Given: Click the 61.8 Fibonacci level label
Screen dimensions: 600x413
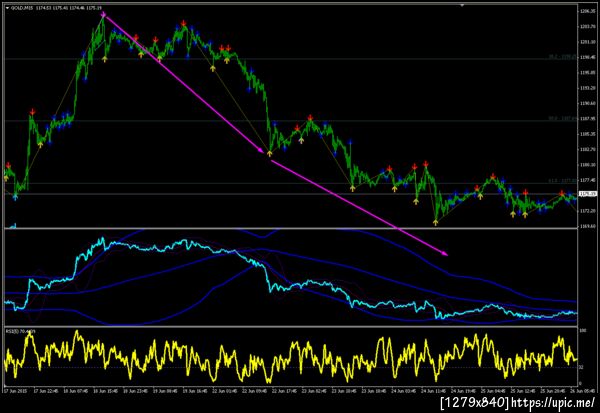Looking at the screenshot, I should (562, 181).
